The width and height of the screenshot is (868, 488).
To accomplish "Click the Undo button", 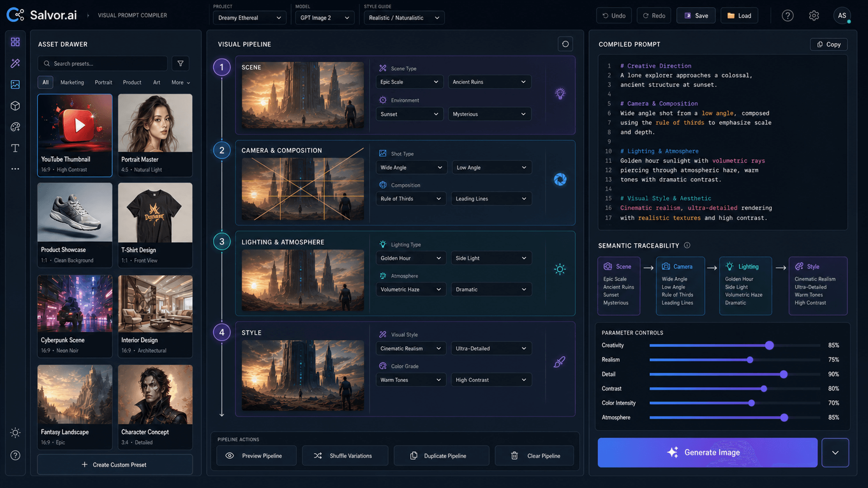I will pos(614,16).
